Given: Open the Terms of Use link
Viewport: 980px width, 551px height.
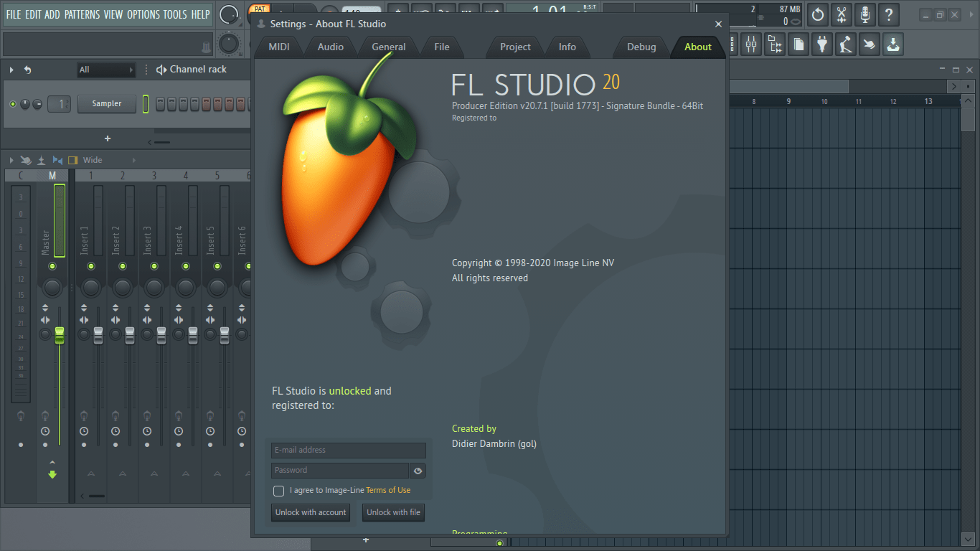Looking at the screenshot, I should [388, 491].
